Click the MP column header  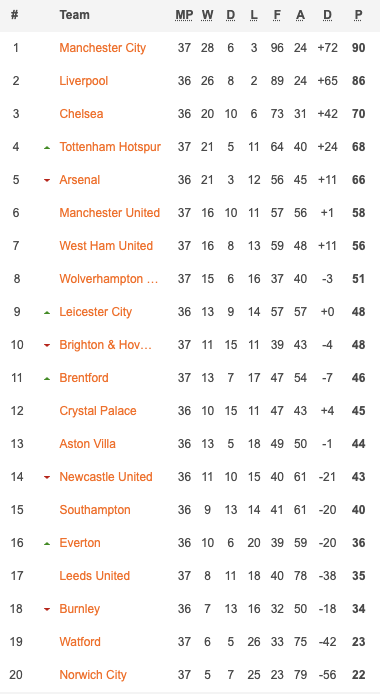point(184,15)
